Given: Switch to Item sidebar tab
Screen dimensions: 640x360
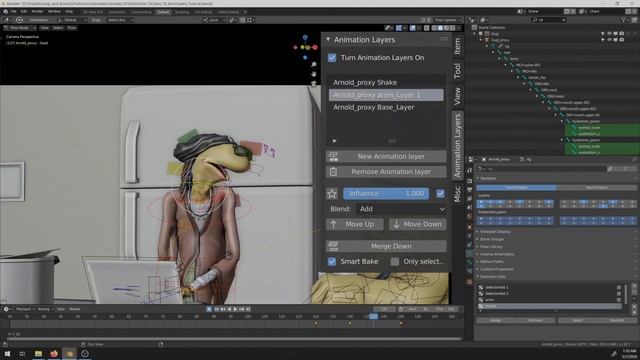Looking at the screenshot, I should (457, 46).
